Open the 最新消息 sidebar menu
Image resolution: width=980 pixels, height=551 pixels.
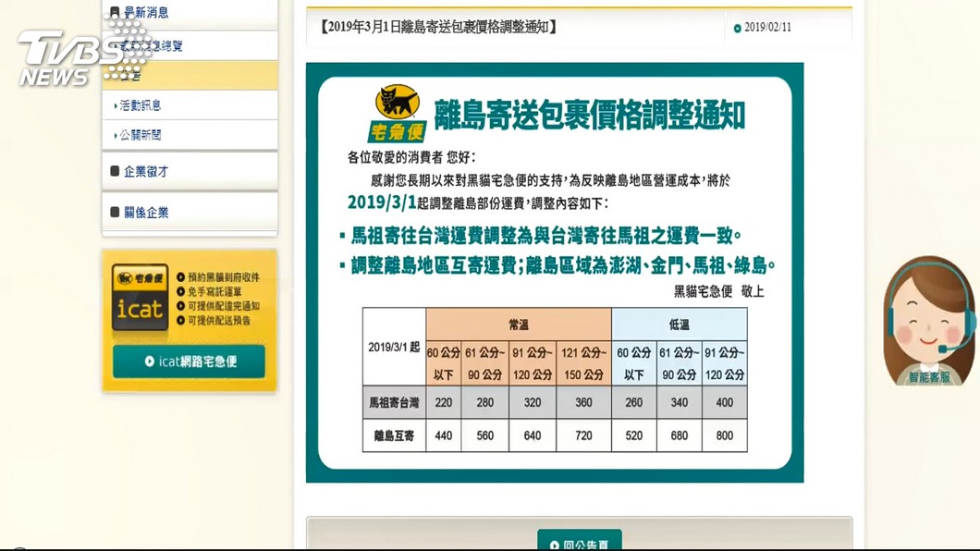point(190,13)
